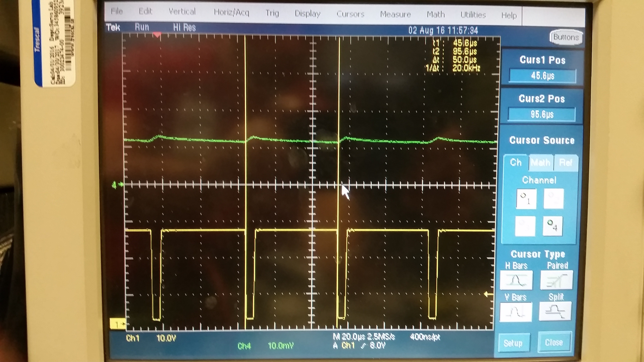Select the Paired cursor type icon
Image resolution: width=644 pixels, height=362 pixels.
pyautogui.click(x=557, y=280)
